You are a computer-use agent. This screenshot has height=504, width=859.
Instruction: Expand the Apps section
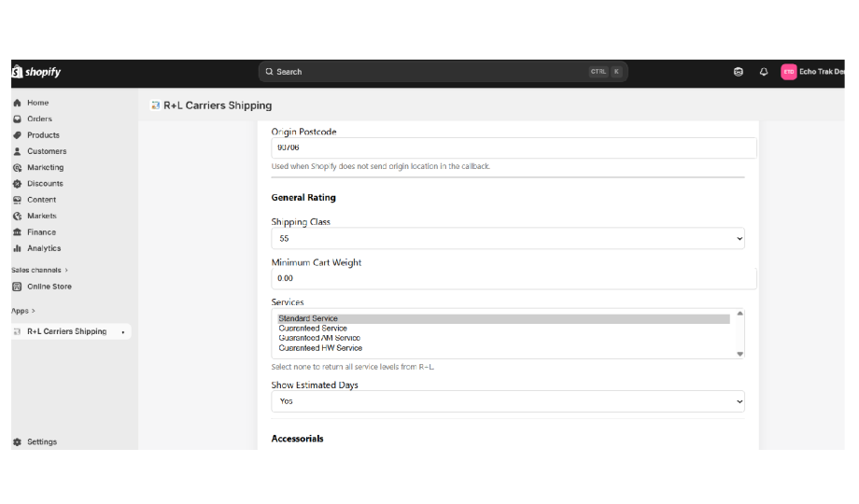tap(23, 311)
